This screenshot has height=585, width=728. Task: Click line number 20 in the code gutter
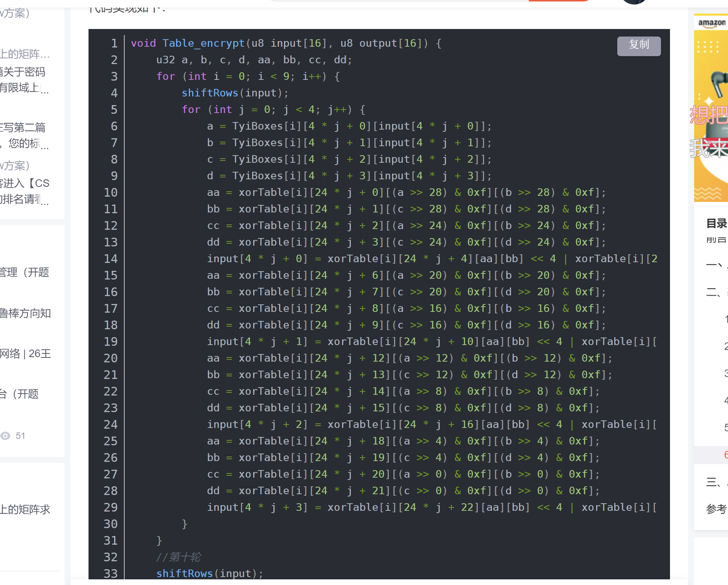pos(111,358)
